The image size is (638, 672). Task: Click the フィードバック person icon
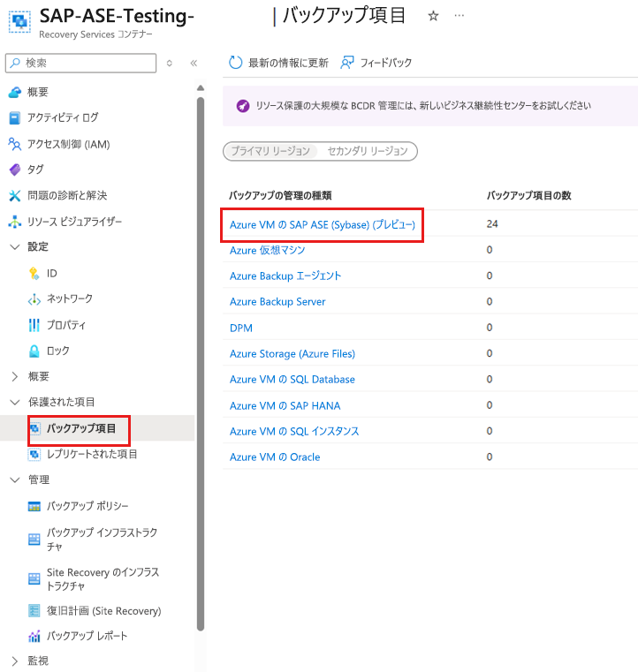point(347,63)
